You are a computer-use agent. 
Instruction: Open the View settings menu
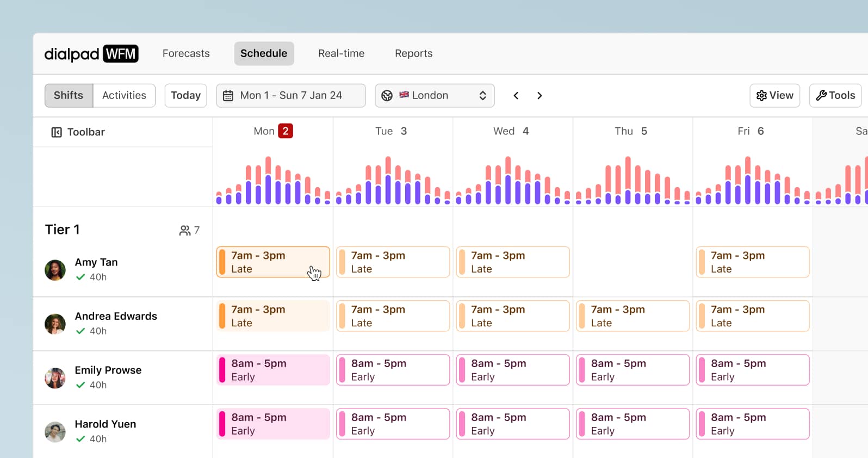(x=774, y=96)
